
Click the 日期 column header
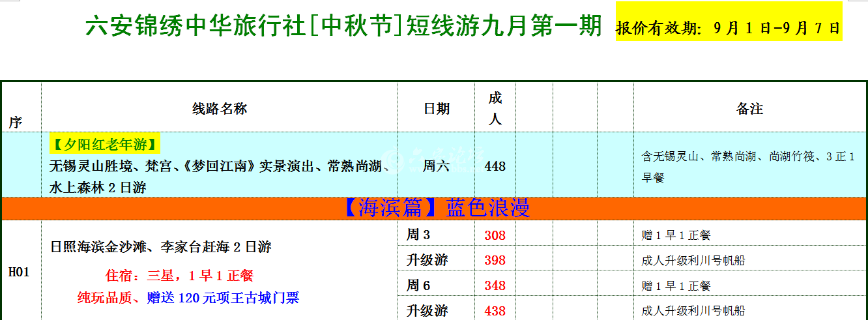coord(437,109)
